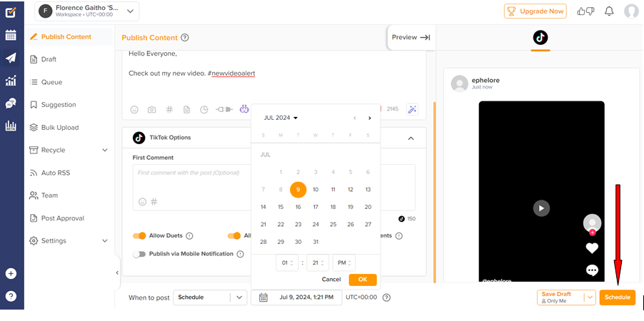Expand the Settings menu chevron
This screenshot has width=644, height=321.
click(105, 241)
